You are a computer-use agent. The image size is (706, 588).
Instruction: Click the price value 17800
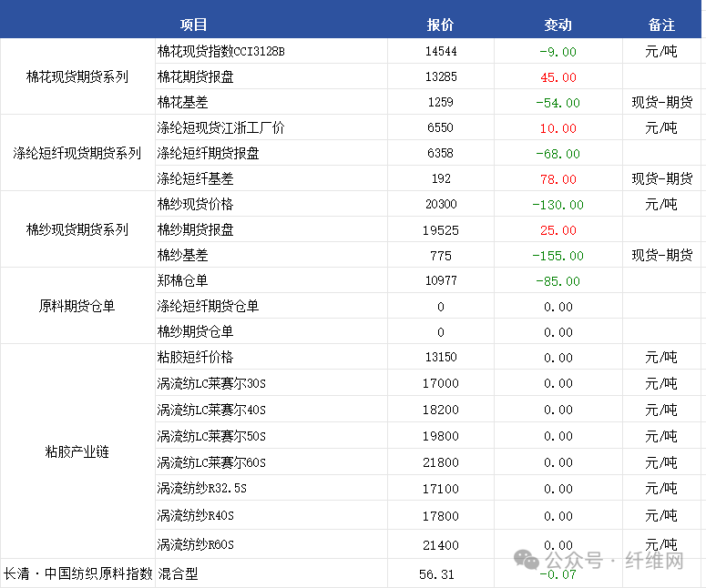click(x=441, y=516)
